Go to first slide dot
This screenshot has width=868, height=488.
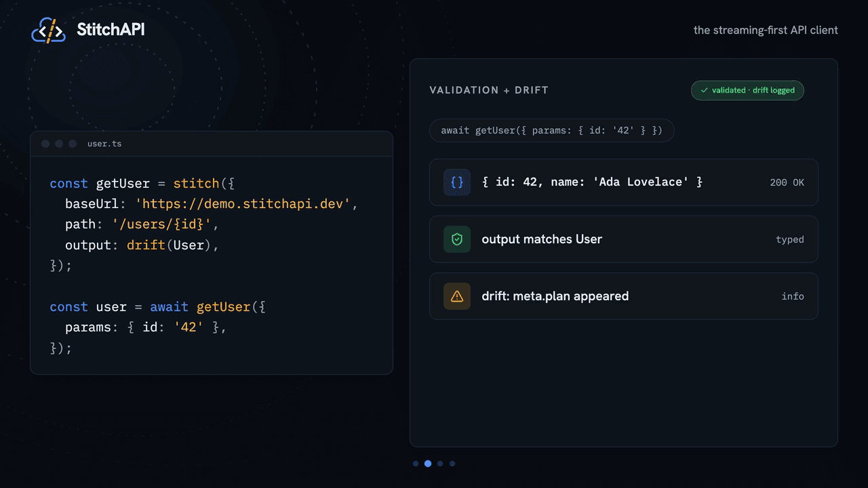(416, 464)
